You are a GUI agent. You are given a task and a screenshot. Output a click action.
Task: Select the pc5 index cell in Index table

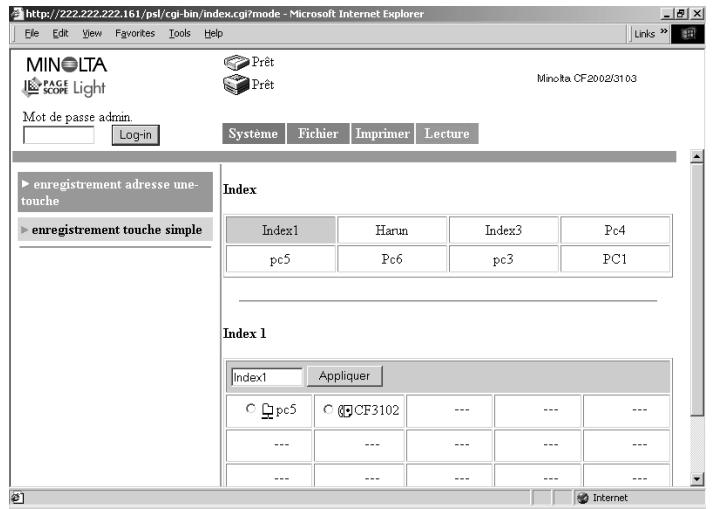[281, 259]
